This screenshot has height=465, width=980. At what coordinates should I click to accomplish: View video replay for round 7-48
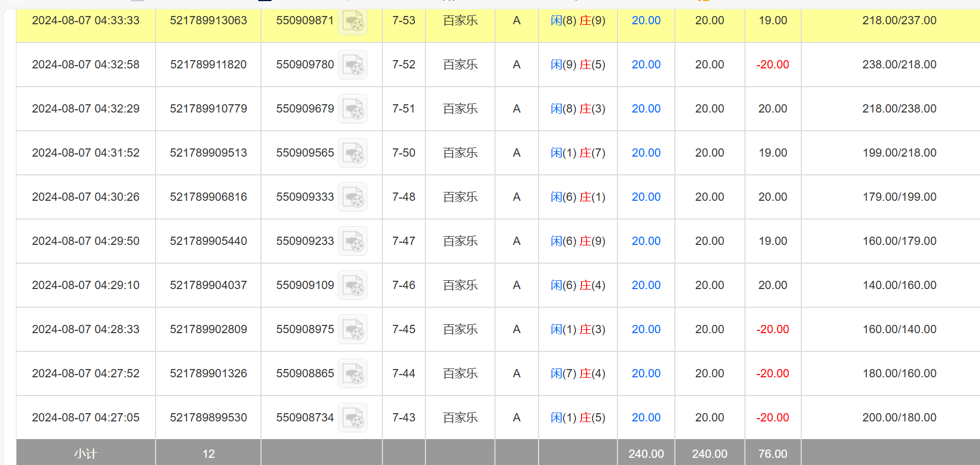[x=353, y=197]
